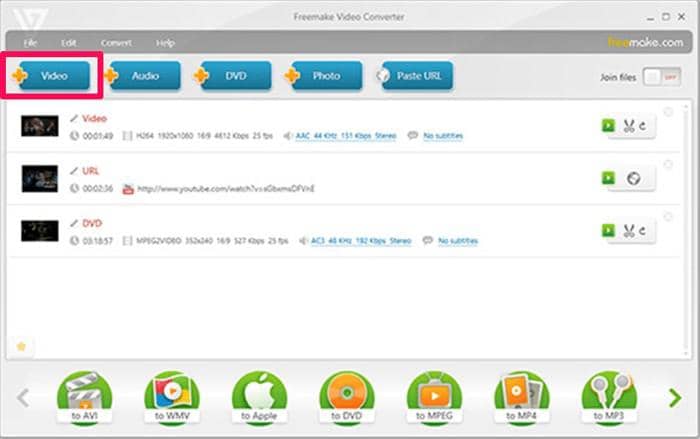Screen dimensions: 700x439
Task: Remove the Video row with circle button
Action: pos(668,112)
